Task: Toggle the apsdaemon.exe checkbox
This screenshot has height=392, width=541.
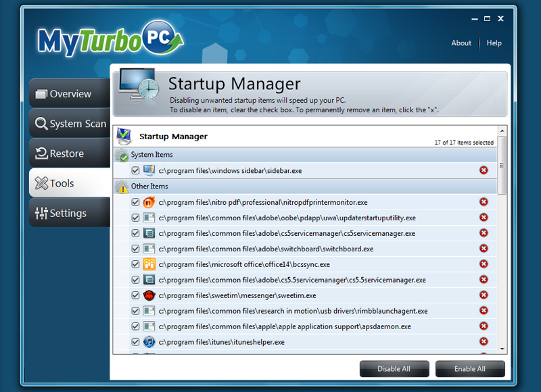Action: coord(136,326)
